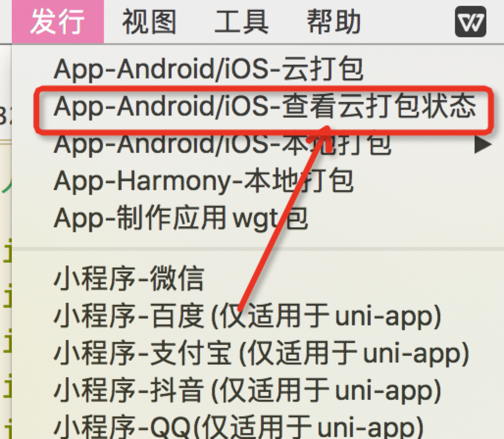Open the 发行 menu

click(x=58, y=22)
